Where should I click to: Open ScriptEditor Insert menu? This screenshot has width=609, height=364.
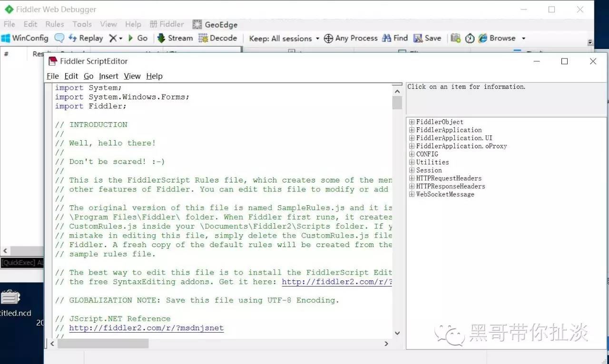[108, 76]
